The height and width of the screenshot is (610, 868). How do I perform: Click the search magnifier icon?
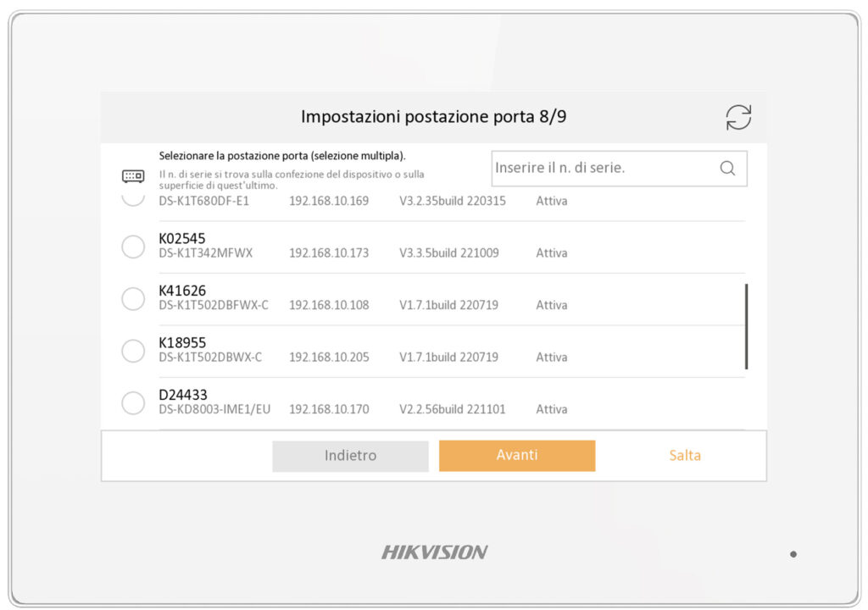(727, 168)
